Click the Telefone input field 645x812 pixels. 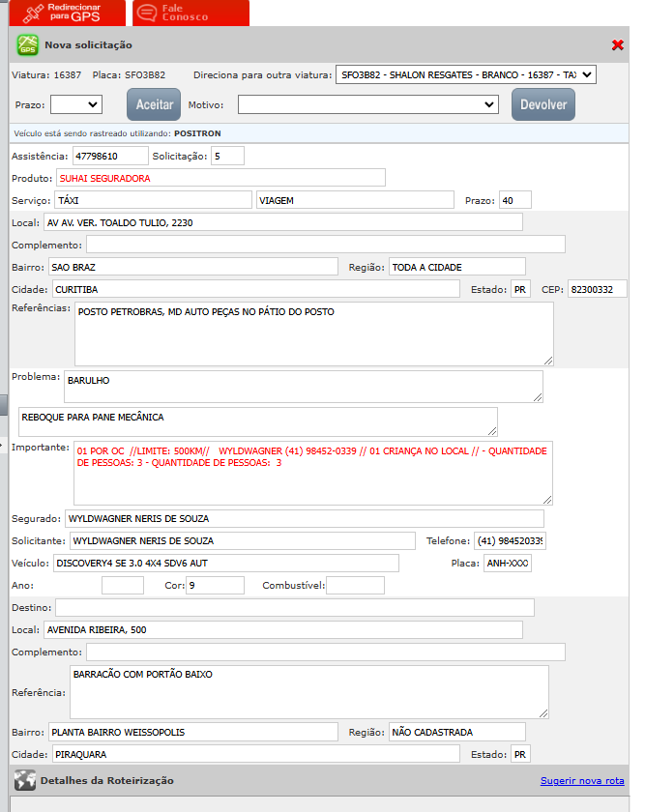(x=511, y=540)
